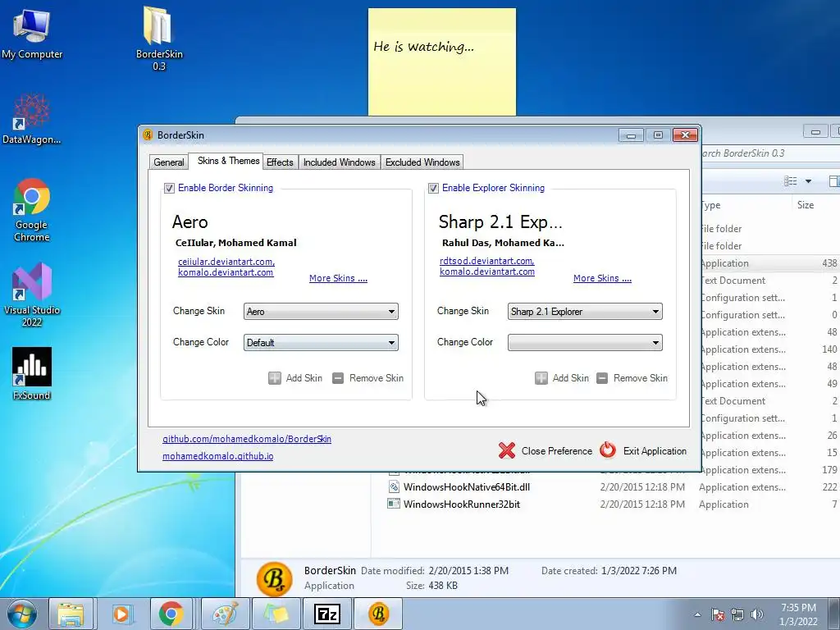Click the taskbar clock showing 7:35 PM
The height and width of the screenshot is (630, 840).
798,614
